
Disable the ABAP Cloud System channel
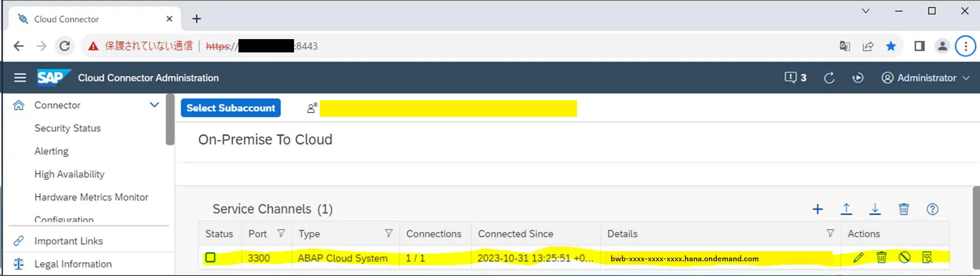coord(904,258)
